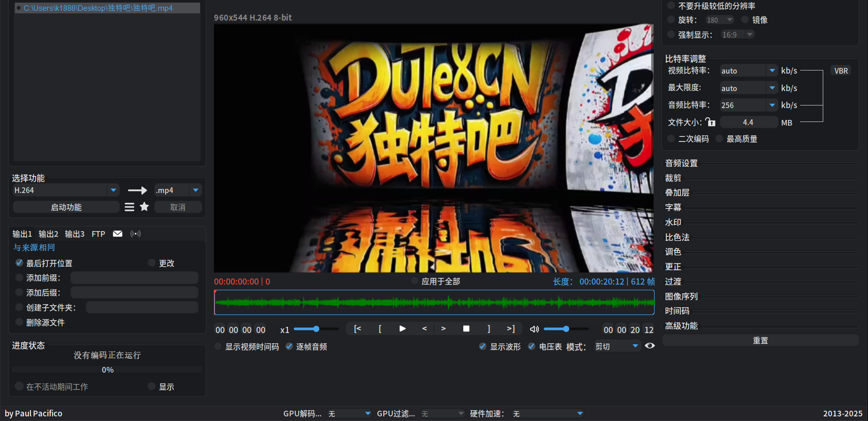The image size is (868, 421).
Task: Enable 创建子文件夹 checkbox
Action: tap(20, 307)
